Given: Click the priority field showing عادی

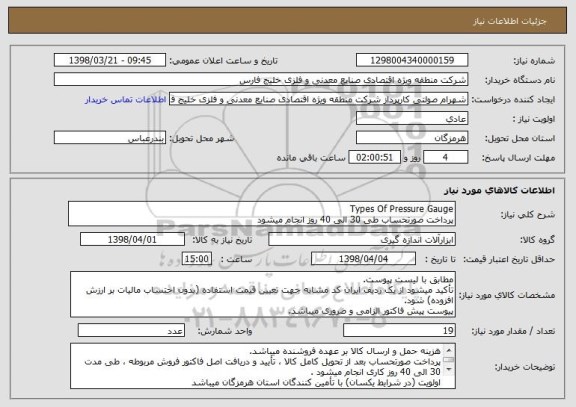Looking at the screenshot, I should [x=412, y=119].
